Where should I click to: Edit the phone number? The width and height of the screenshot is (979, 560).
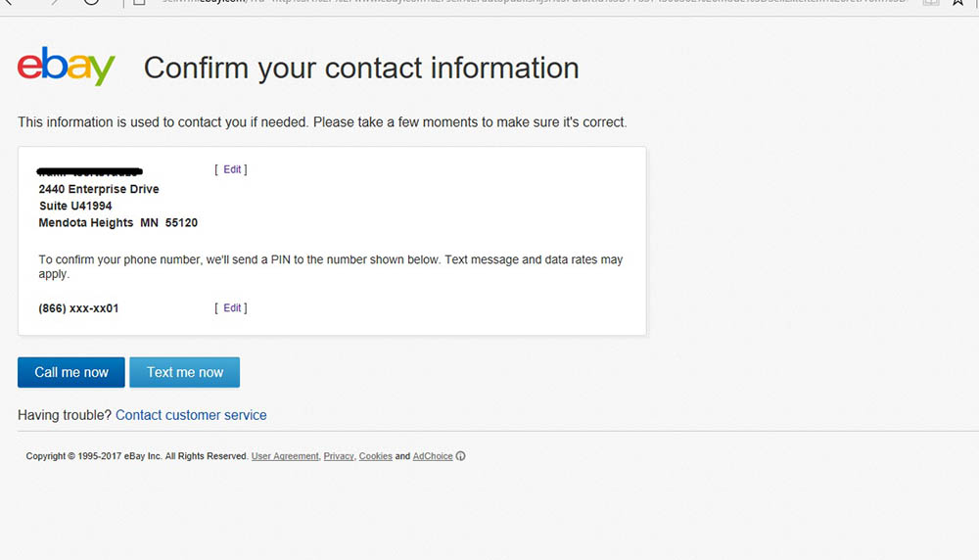[x=232, y=307]
